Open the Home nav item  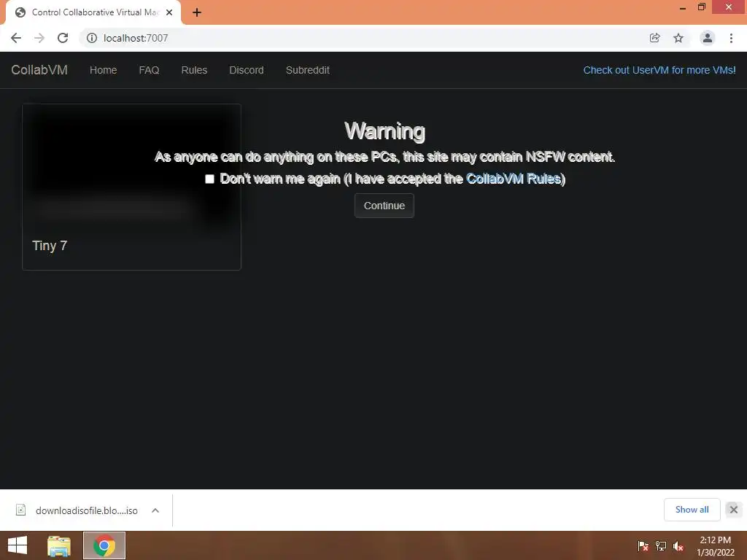103,70
